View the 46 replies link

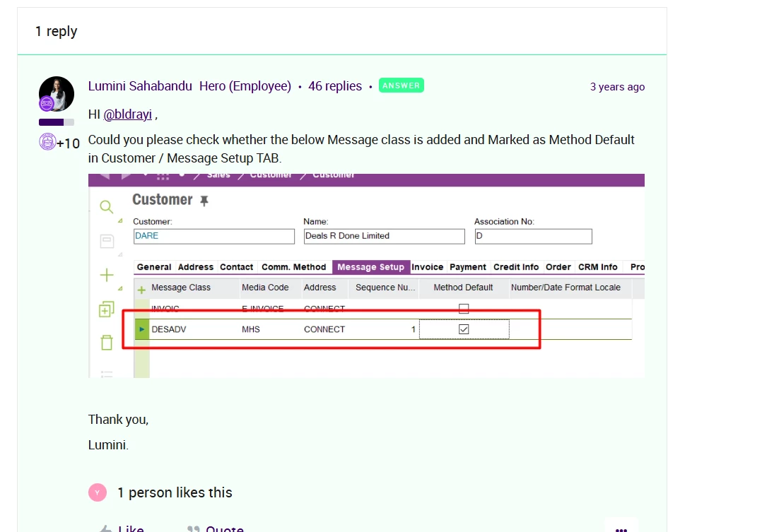pyautogui.click(x=335, y=86)
